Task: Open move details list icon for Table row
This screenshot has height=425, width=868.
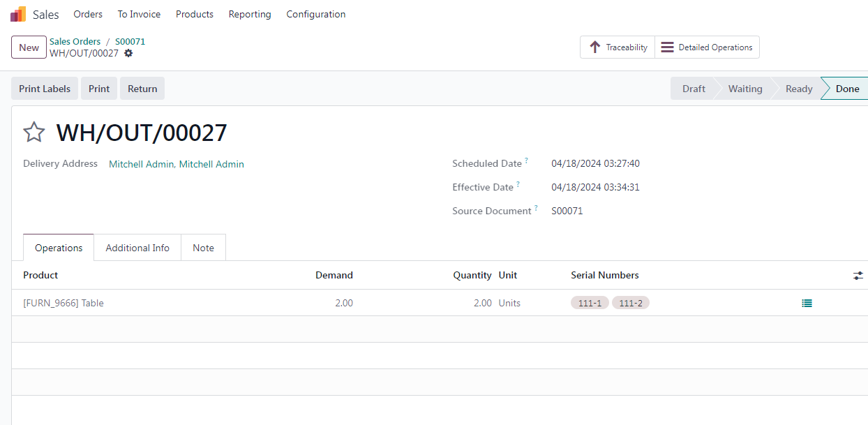Action: (807, 303)
